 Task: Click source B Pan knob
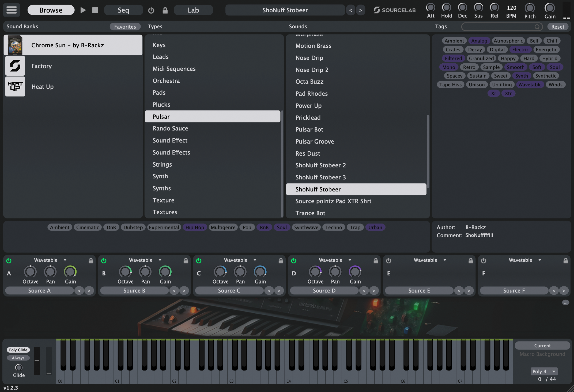[145, 272]
